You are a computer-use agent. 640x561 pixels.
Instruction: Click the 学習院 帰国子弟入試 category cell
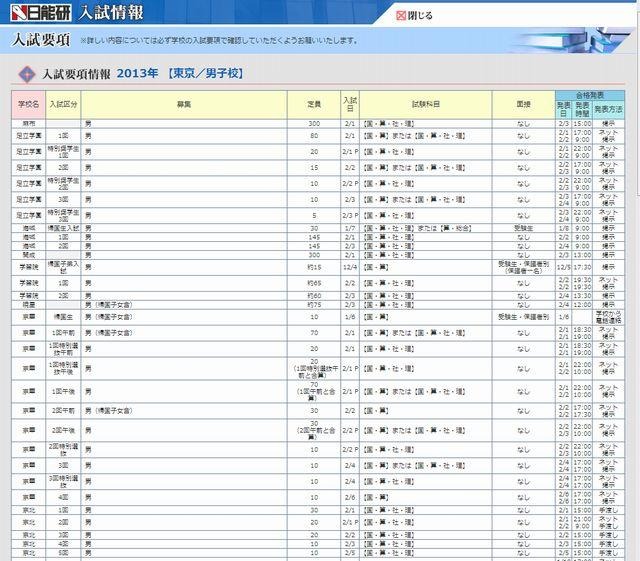click(x=63, y=267)
